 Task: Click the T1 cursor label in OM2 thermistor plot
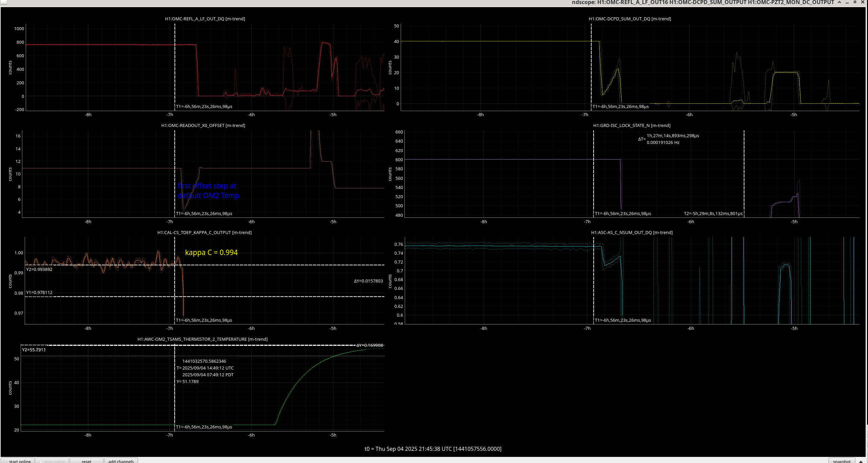tap(204, 427)
